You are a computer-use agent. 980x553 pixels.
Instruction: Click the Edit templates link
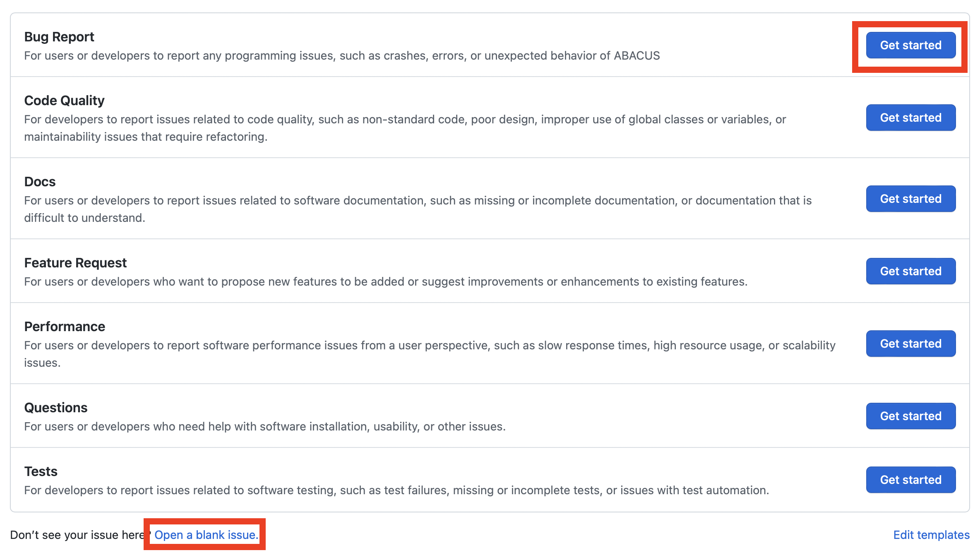pyautogui.click(x=931, y=535)
